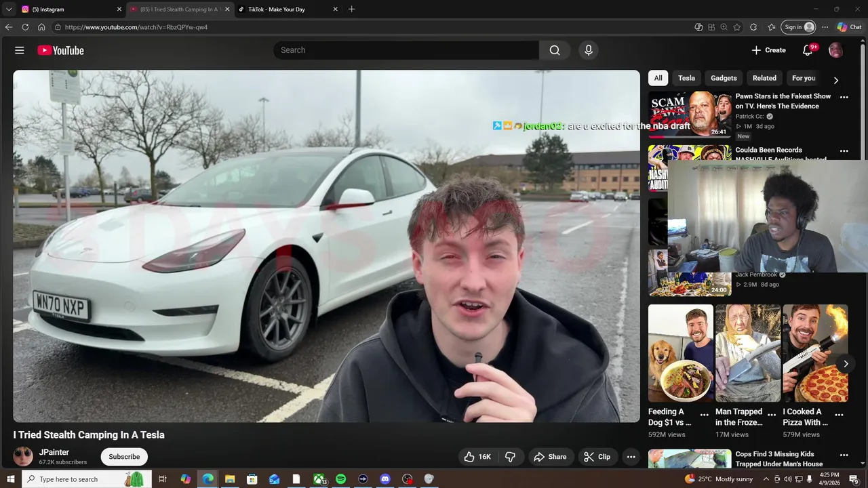868x488 pixels.
Task: Select the For you filter chip
Action: pyautogui.click(x=804, y=78)
